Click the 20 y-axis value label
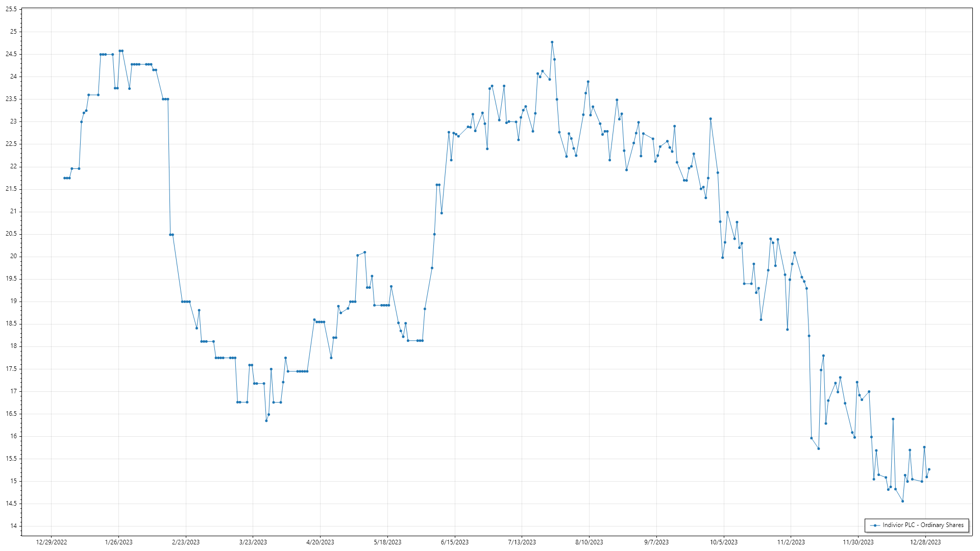Viewport: 980px width, 551px height. pos(13,256)
